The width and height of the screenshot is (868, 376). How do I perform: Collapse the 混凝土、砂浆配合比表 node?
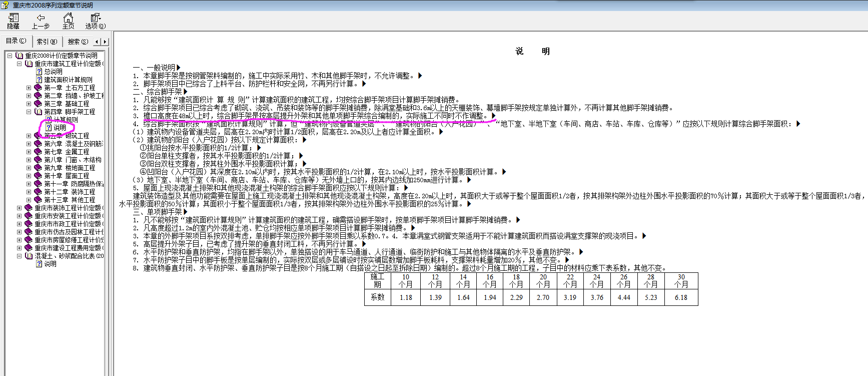click(19, 256)
